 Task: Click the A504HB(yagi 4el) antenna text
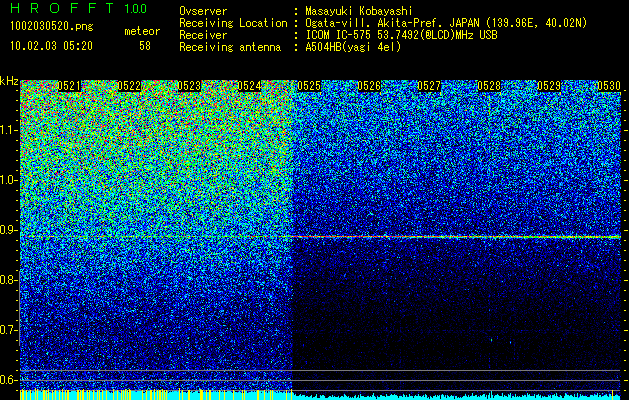click(x=353, y=47)
